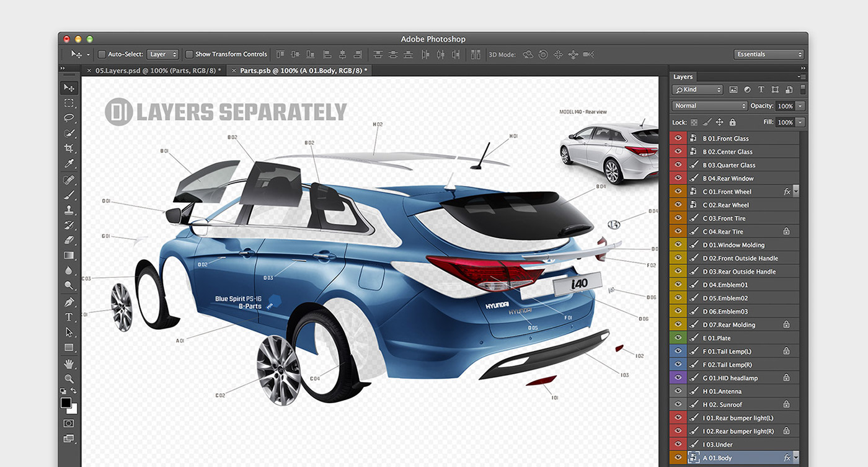The height and width of the screenshot is (467, 868).
Task: Select the Horizontal Type tool
Action: pyautogui.click(x=69, y=317)
